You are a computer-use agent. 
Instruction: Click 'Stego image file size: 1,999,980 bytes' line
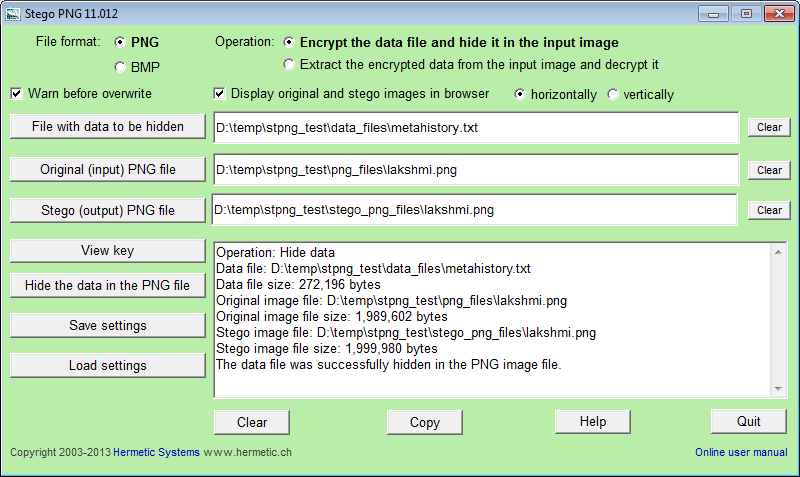[327, 349]
